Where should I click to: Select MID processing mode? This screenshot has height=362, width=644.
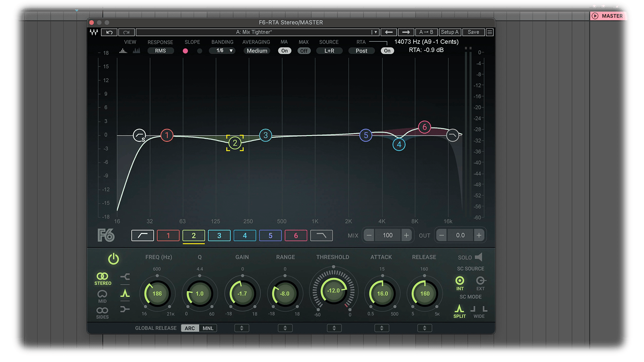tap(102, 296)
